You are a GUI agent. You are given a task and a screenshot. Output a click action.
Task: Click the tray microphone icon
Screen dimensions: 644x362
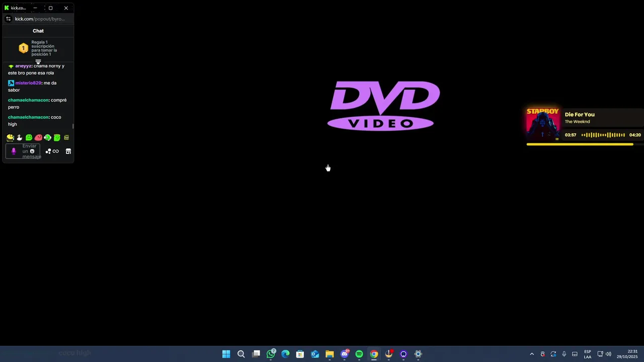tap(564, 354)
